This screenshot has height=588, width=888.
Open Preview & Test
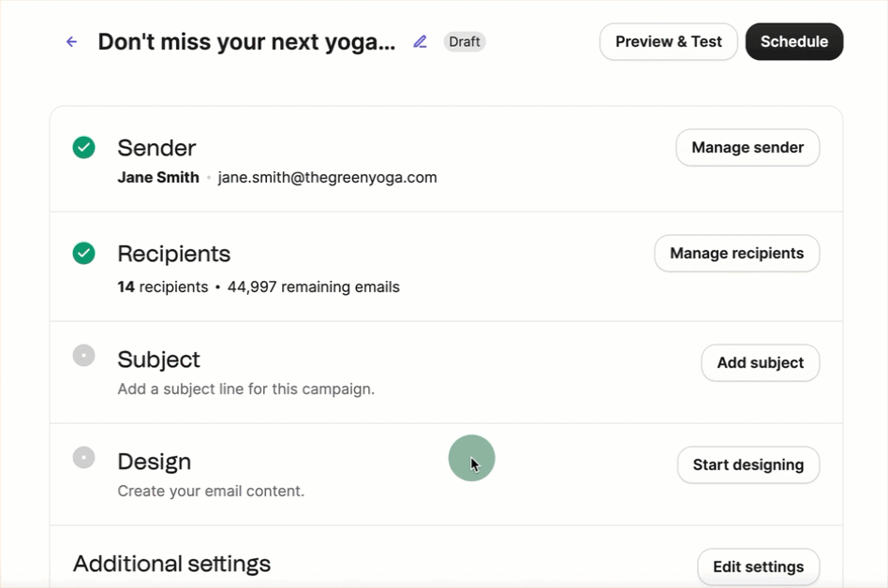tap(669, 42)
